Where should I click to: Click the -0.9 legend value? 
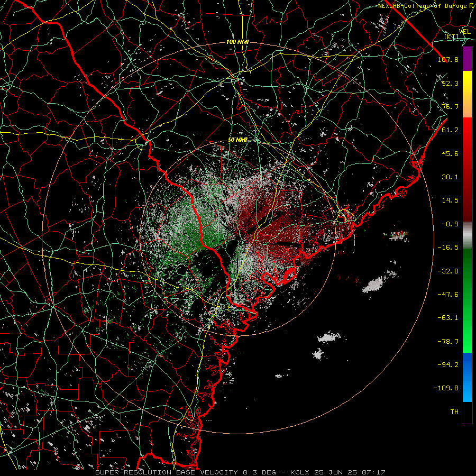click(x=450, y=224)
